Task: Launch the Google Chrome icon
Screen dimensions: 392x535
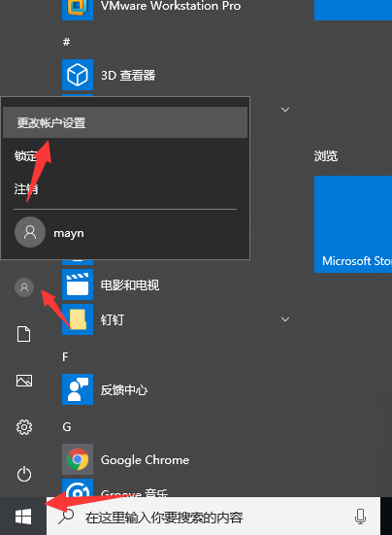Action: (x=78, y=459)
